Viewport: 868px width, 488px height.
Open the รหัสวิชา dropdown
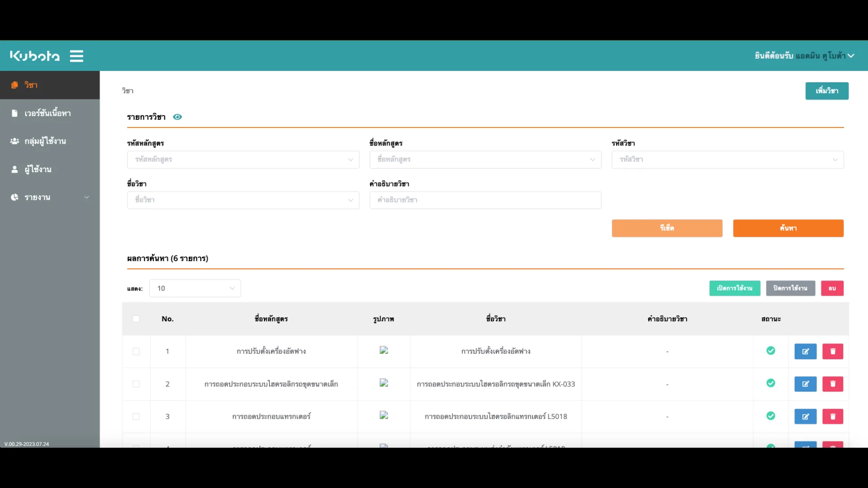727,160
